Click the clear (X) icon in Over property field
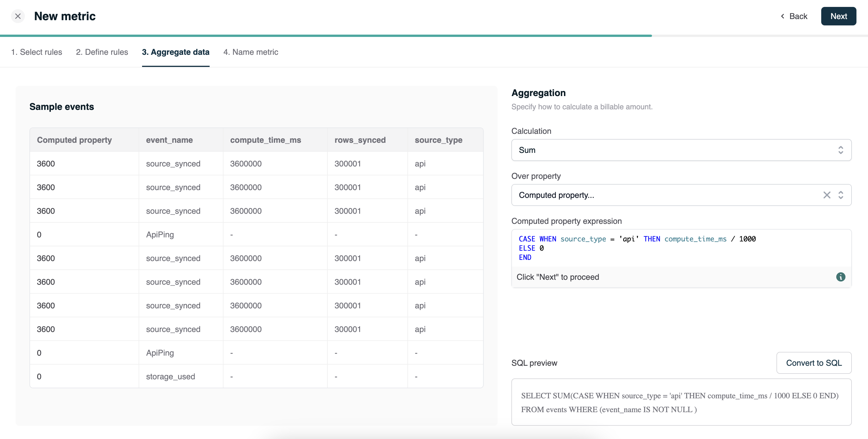This screenshot has height=439, width=868. pyautogui.click(x=827, y=195)
